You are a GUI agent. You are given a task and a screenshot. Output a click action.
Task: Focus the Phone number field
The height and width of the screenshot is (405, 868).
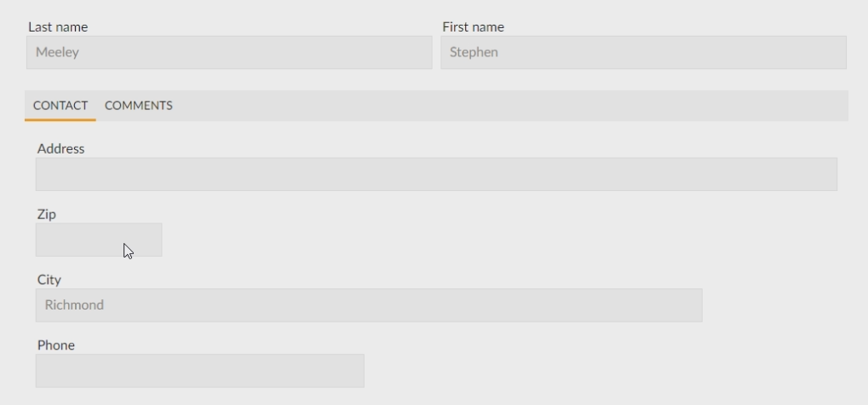199,371
